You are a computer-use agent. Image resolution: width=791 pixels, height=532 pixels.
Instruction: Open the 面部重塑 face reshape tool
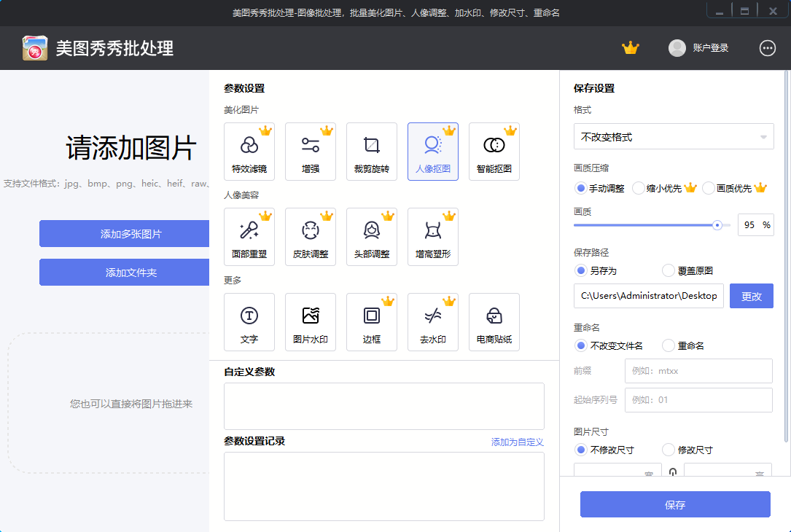coord(249,236)
